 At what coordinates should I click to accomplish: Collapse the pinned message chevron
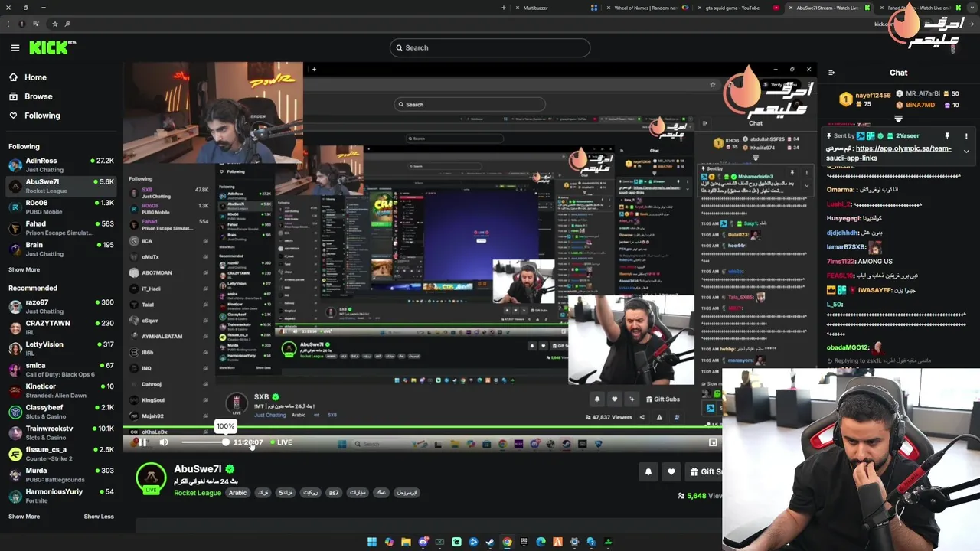coord(966,152)
